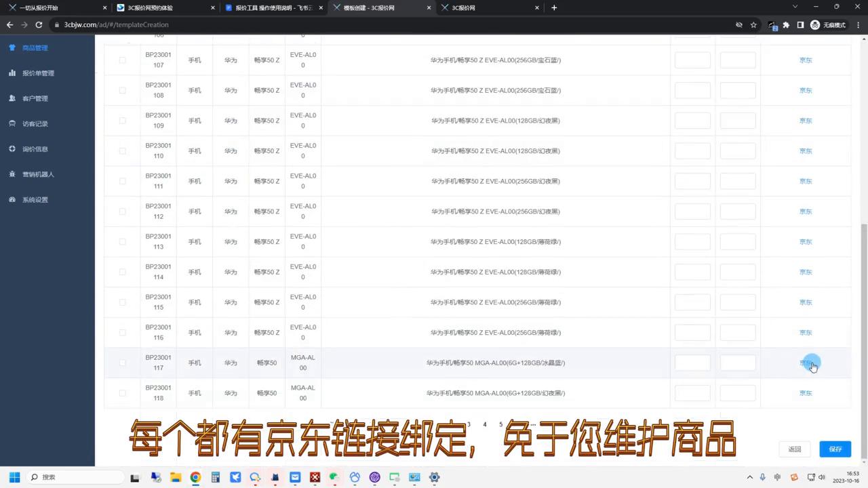Open the browser tab search dropdown
This screenshot has width=868, height=488.
(794, 7)
